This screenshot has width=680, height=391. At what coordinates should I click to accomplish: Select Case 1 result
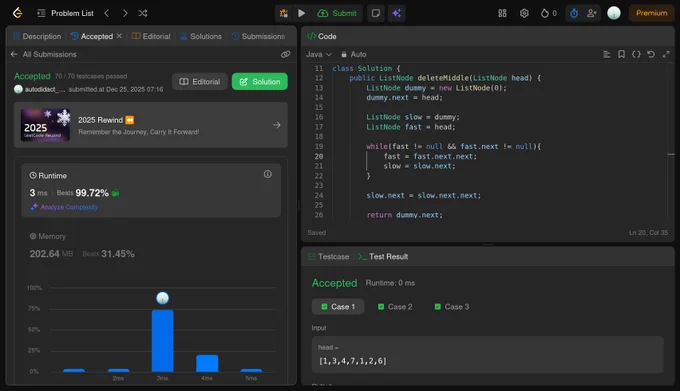[338, 306]
